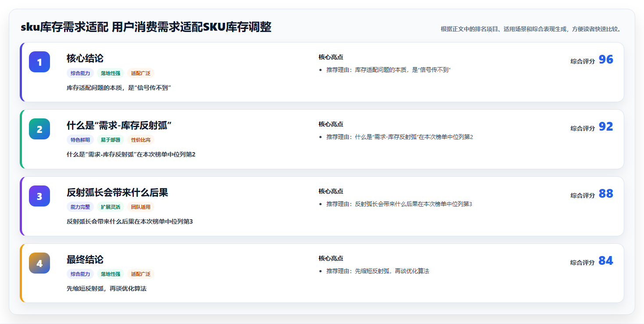Screen dimensions: 644x324
Task: Click bold summary "反射弧长会带来什么后果在本次榜单中位列第3" under the tags
Action: 130,221
